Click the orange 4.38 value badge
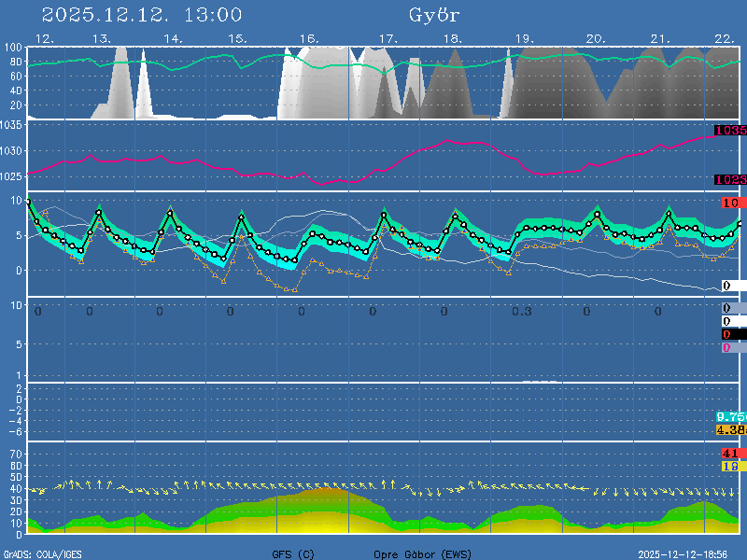 pyautogui.click(x=730, y=429)
